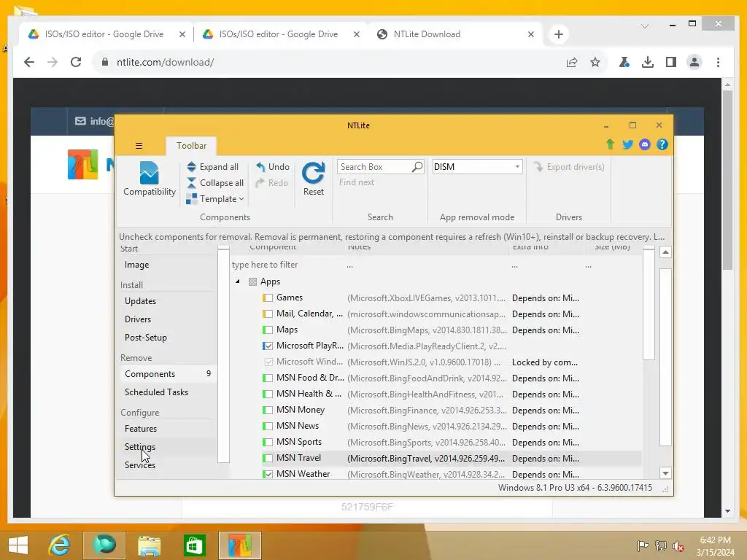Toggle the Apps group checkbox
This screenshot has height=560, width=747.
coord(253,281)
